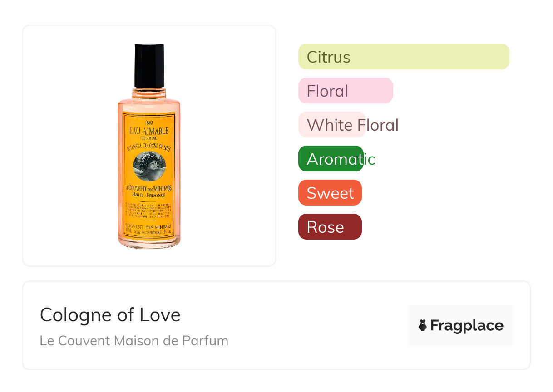Click the 1862 year on the bottle label

coord(149,122)
